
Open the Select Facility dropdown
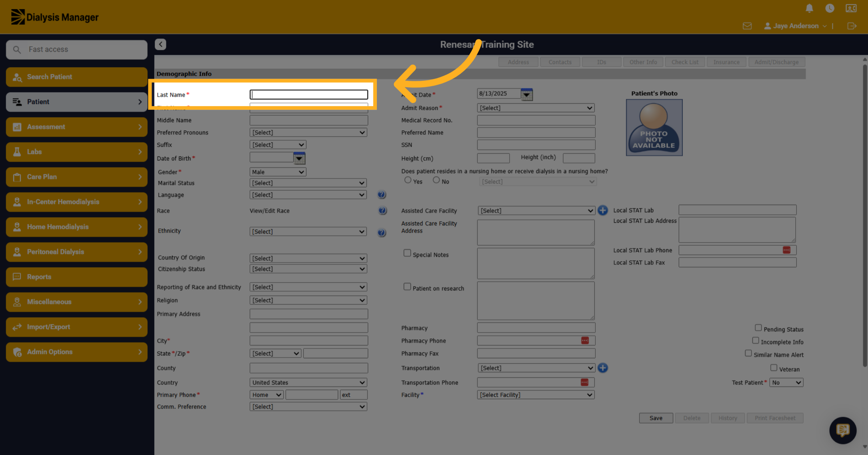pyautogui.click(x=536, y=395)
